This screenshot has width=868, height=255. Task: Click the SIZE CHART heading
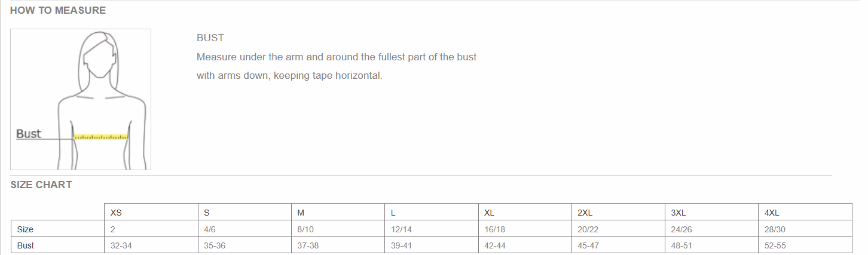point(41,185)
